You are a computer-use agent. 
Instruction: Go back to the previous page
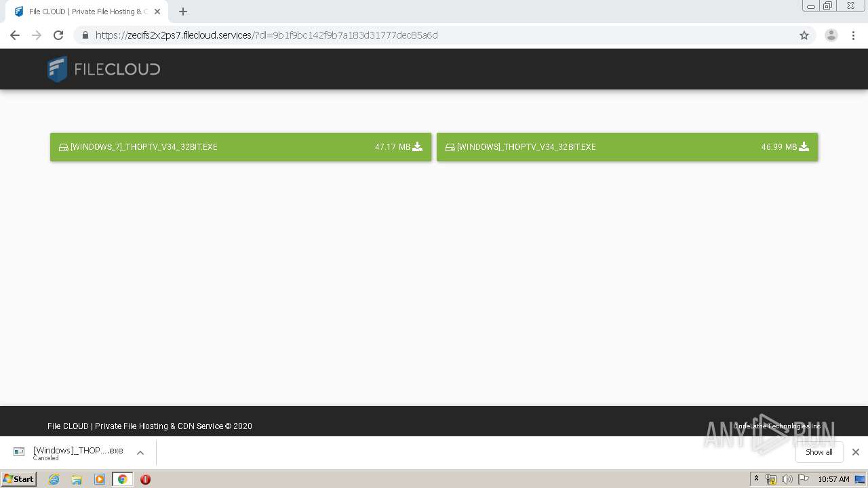pos(15,35)
